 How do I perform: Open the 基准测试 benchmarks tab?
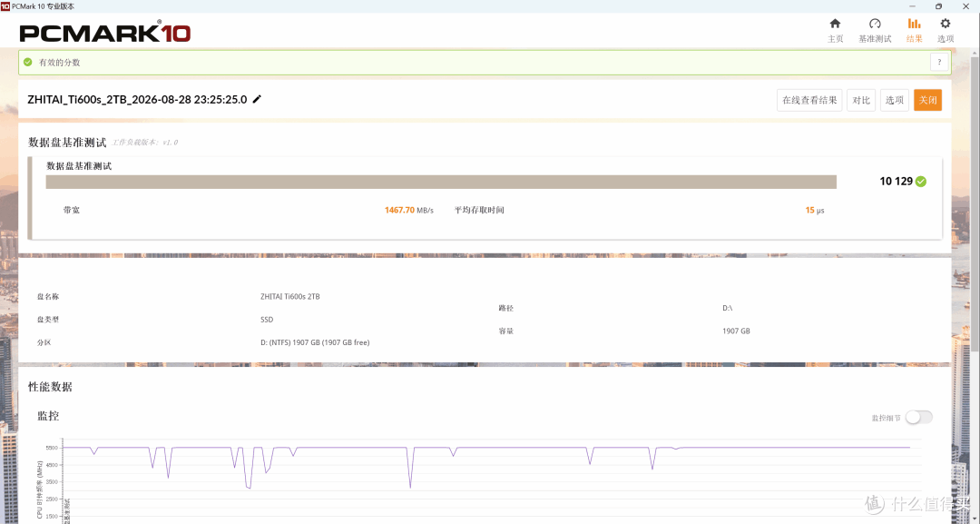[x=875, y=30]
